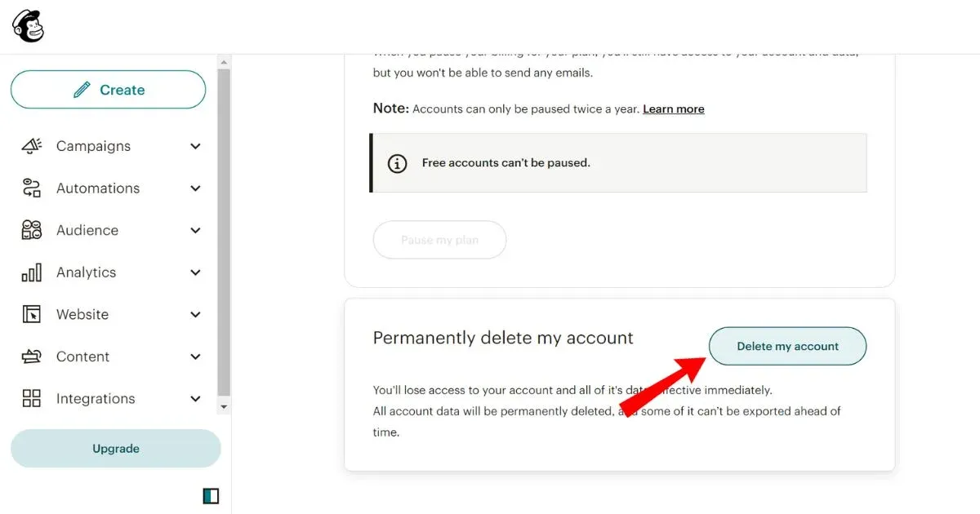Click the Pause my plan button

439,239
